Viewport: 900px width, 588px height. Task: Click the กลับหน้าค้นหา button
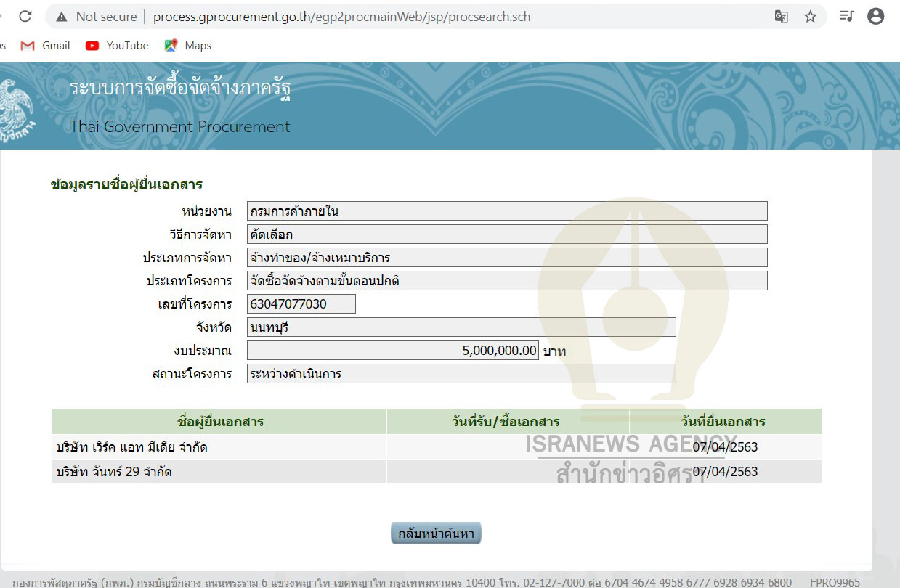(436, 534)
